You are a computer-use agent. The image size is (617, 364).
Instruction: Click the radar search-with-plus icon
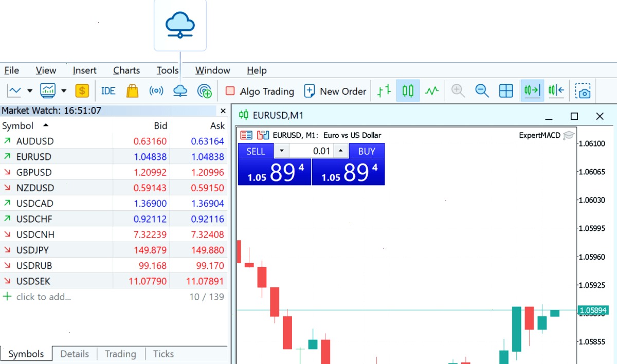click(205, 91)
